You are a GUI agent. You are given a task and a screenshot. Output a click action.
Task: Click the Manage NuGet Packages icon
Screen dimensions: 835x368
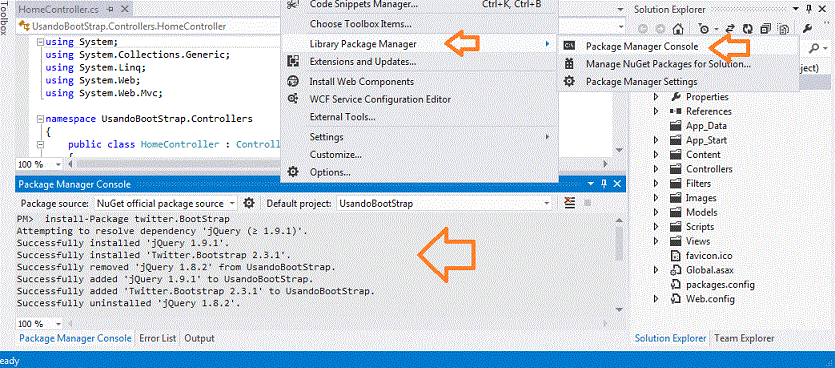[x=569, y=64]
